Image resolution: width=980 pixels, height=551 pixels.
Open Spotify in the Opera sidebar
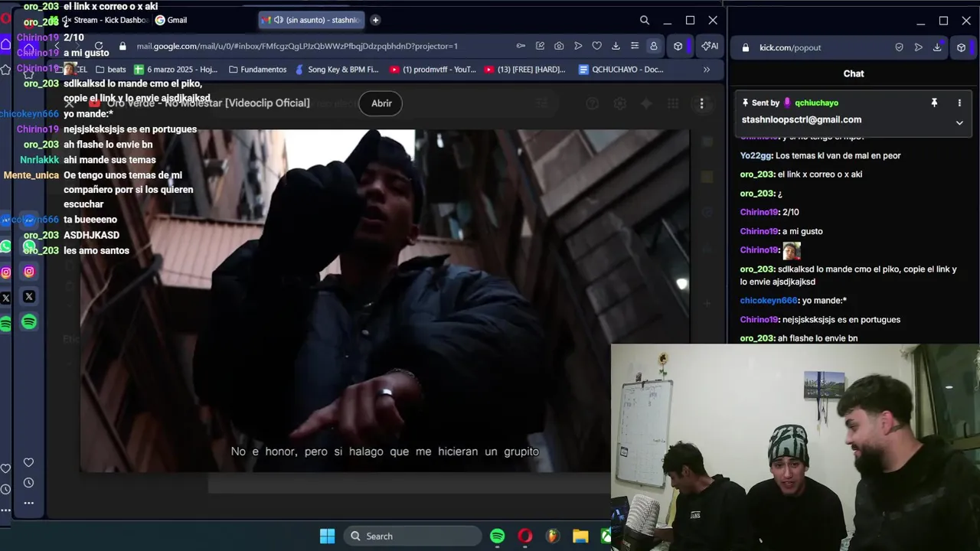[29, 322]
